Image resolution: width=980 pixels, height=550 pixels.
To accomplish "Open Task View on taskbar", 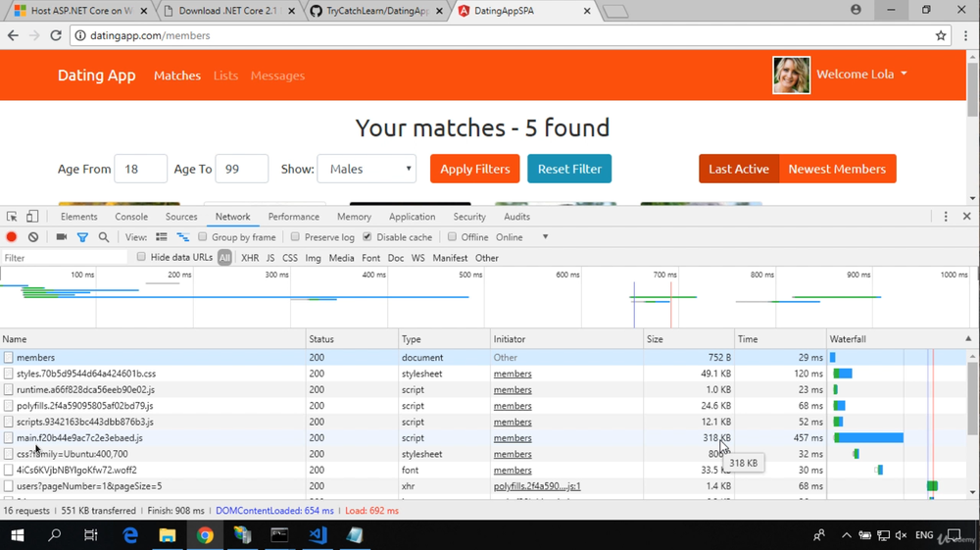I will pyautogui.click(x=91, y=535).
